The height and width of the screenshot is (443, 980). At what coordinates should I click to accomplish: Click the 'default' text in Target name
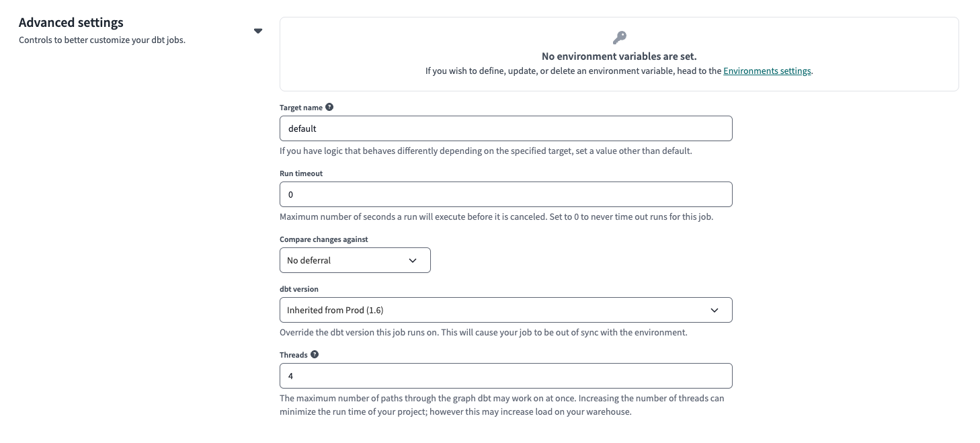pyautogui.click(x=302, y=128)
